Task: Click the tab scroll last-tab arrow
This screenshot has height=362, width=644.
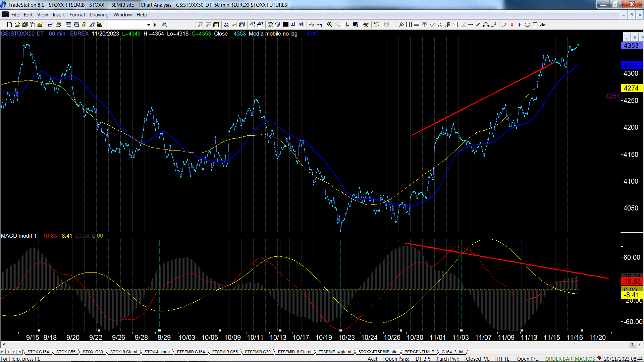Action: (x=20, y=352)
